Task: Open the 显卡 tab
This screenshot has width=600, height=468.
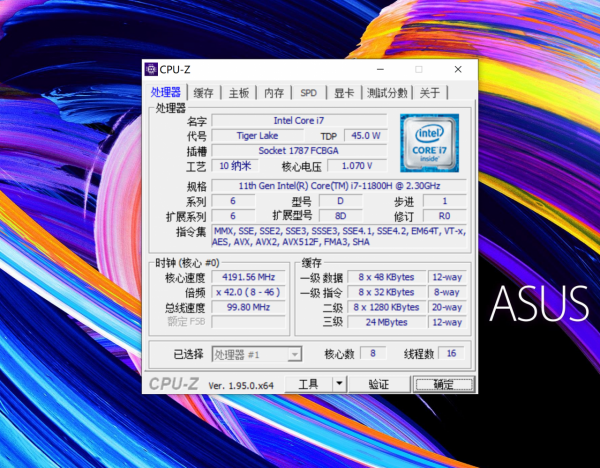Action: [343, 93]
